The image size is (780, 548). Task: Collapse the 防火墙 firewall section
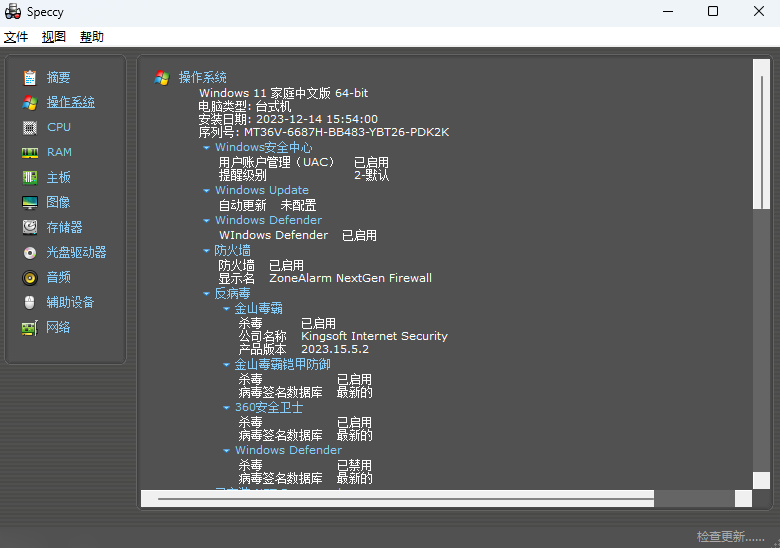coord(207,251)
